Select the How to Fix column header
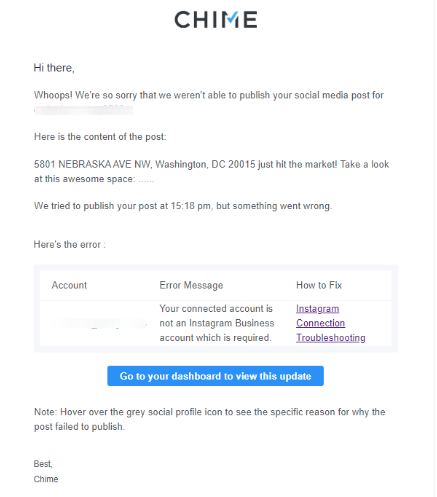 (319, 285)
